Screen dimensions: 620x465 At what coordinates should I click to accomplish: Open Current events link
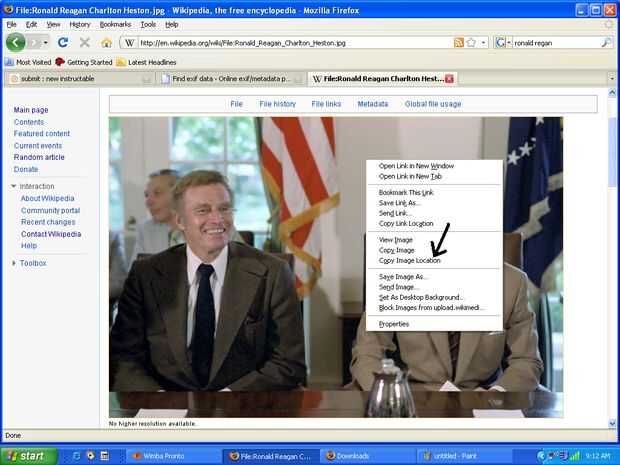[x=38, y=146]
